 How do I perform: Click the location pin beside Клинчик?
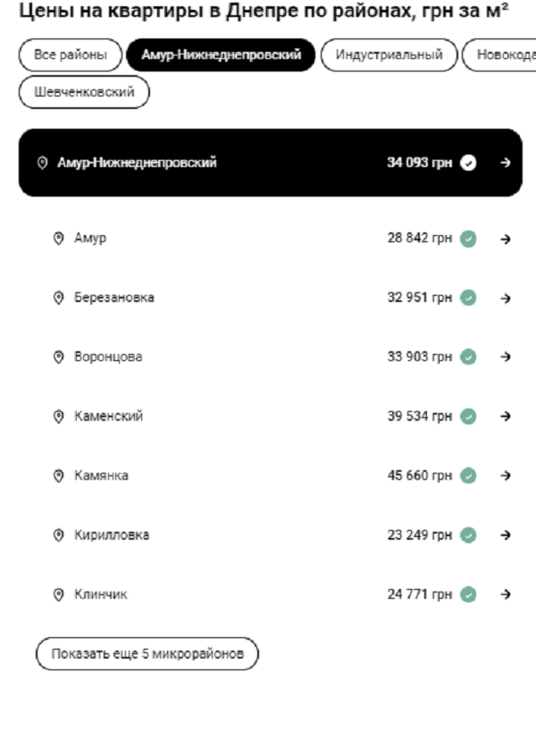(x=59, y=594)
